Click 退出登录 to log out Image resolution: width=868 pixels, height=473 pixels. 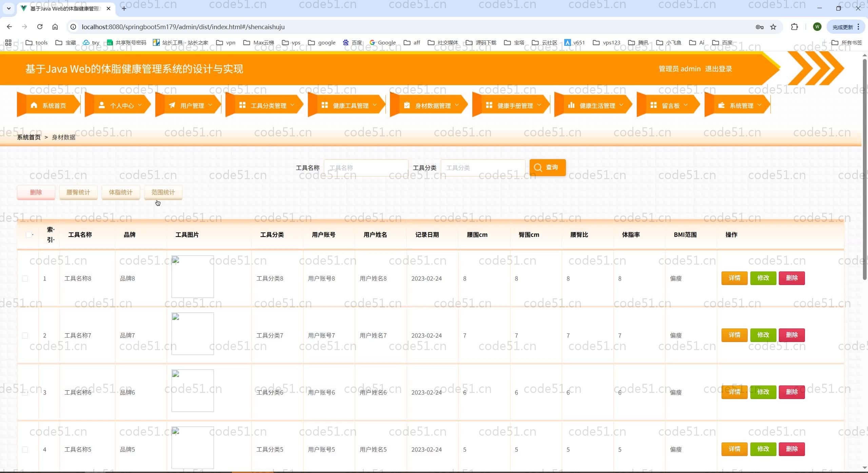(x=718, y=69)
